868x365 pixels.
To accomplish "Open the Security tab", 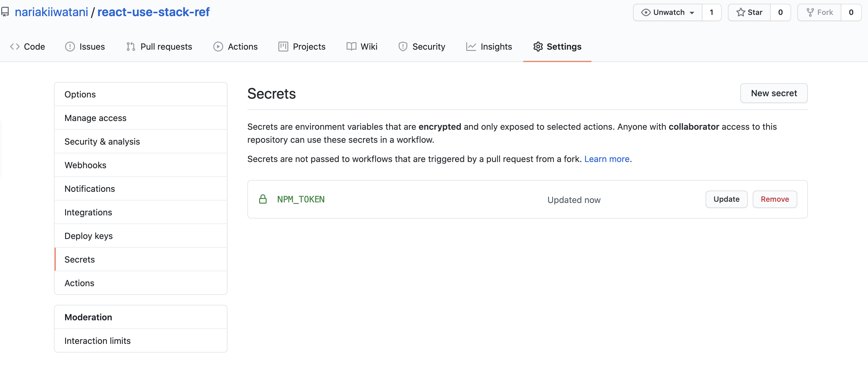I will (x=422, y=47).
